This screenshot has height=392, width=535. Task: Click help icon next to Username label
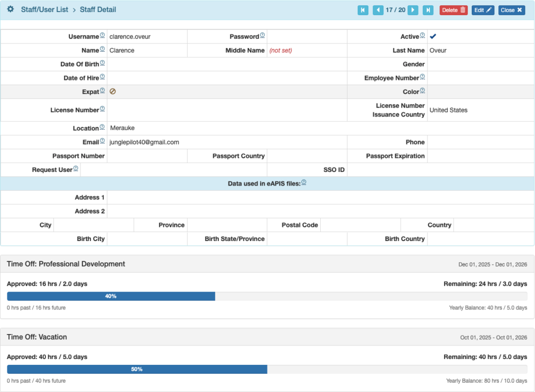(102, 36)
